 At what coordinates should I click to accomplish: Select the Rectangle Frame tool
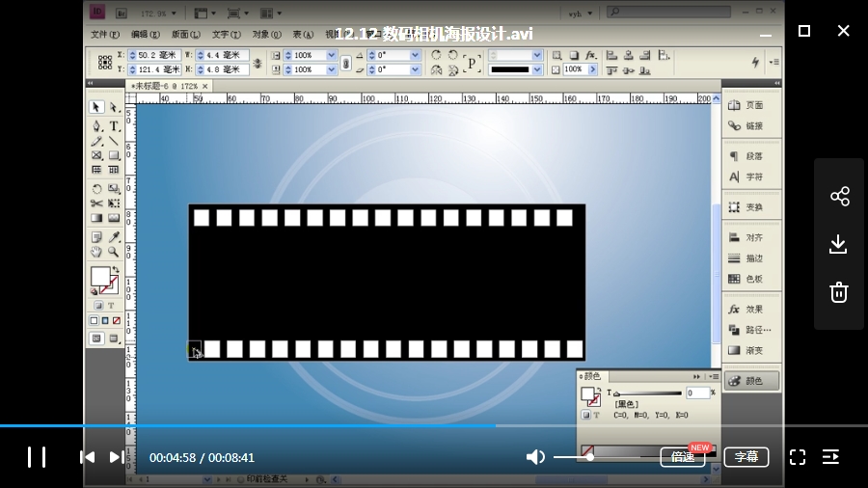96,155
